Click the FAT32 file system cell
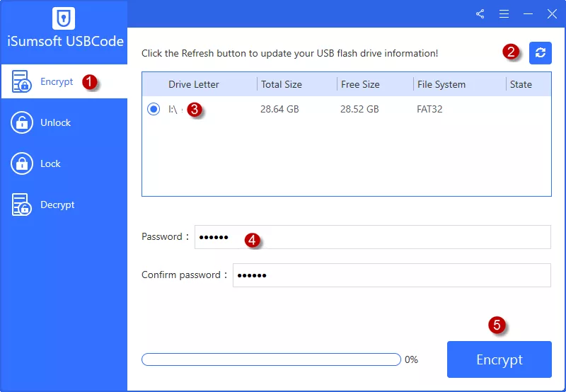566x392 pixels. coord(429,109)
